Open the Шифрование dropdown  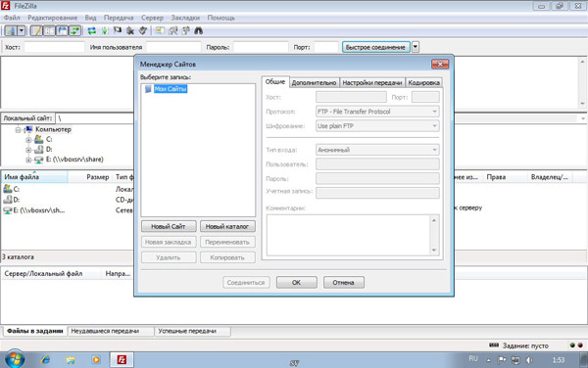tap(377, 126)
